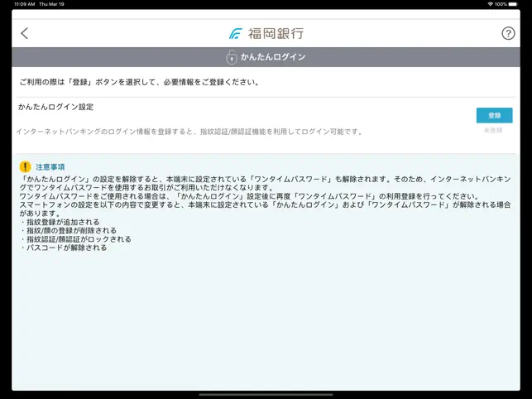Tap the 福岡銀行 title text

point(276,34)
